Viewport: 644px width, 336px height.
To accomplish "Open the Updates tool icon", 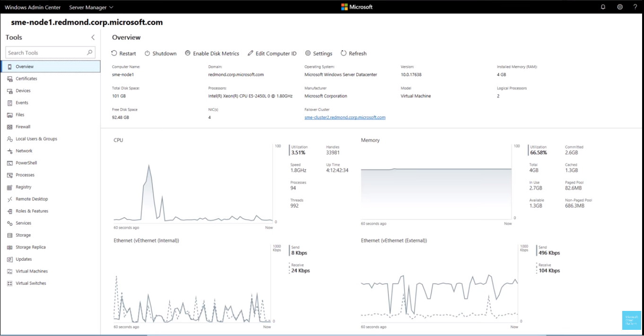I will coord(10,259).
